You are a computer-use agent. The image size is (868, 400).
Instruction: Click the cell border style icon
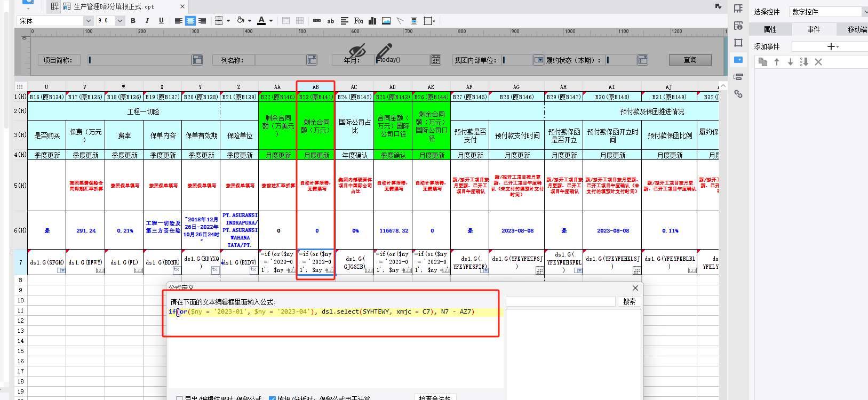[219, 21]
